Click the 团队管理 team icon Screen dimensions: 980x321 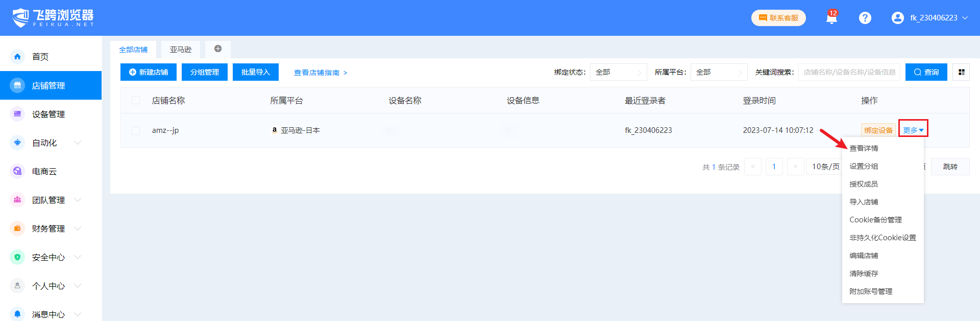(x=17, y=200)
